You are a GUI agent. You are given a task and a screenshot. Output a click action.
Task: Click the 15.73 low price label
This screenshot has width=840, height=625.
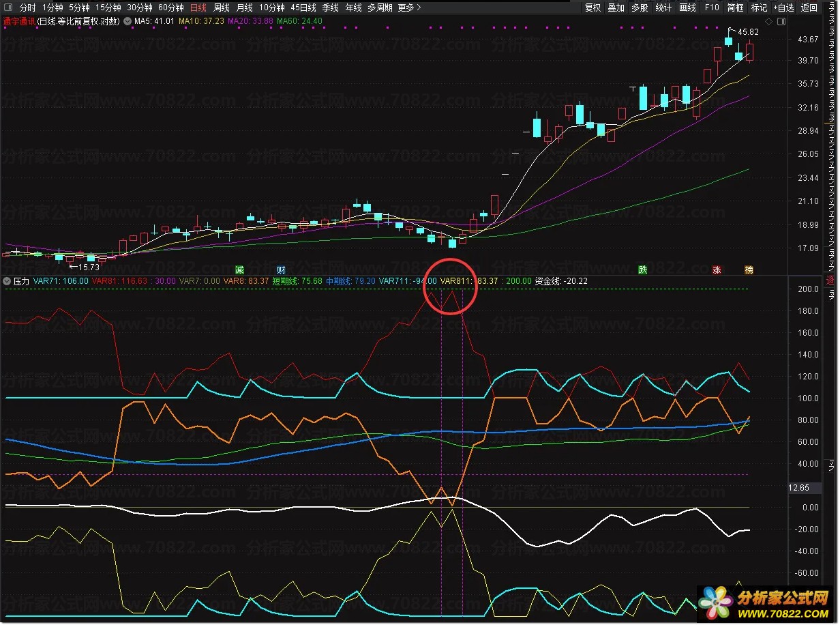pyautogui.click(x=89, y=267)
